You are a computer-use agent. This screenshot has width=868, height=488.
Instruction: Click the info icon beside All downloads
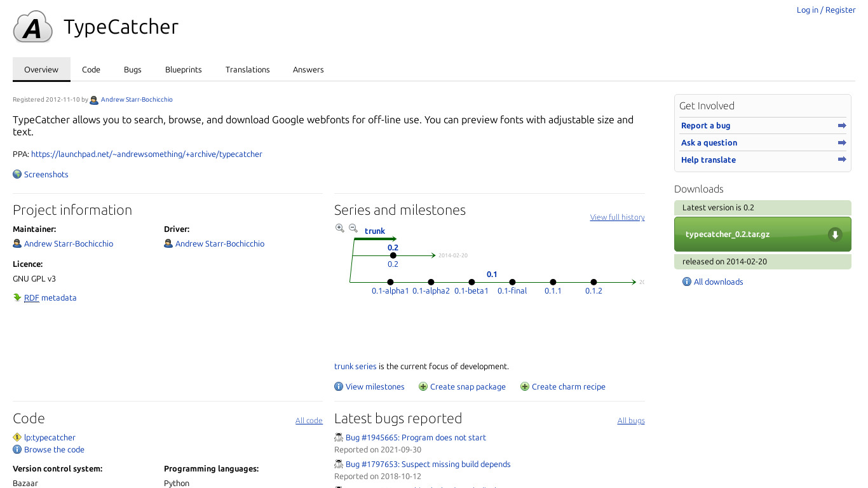pyautogui.click(x=687, y=281)
